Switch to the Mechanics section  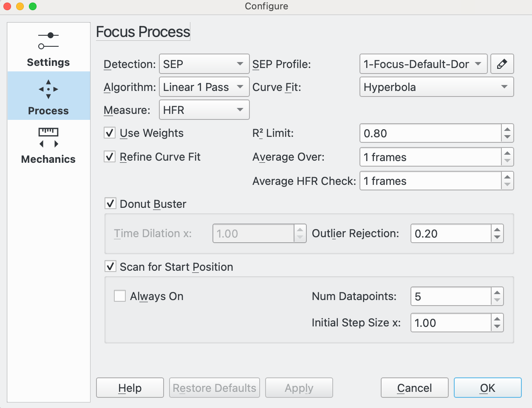pos(48,159)
